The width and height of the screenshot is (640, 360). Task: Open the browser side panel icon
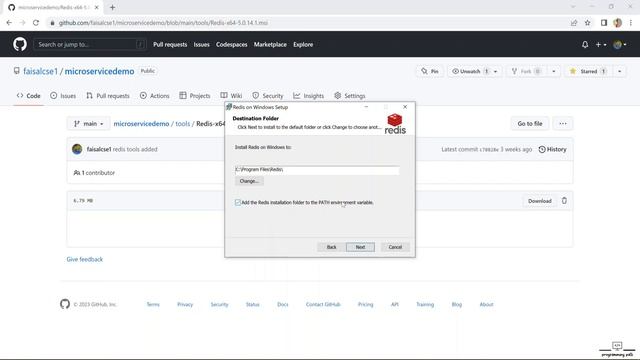604,23
